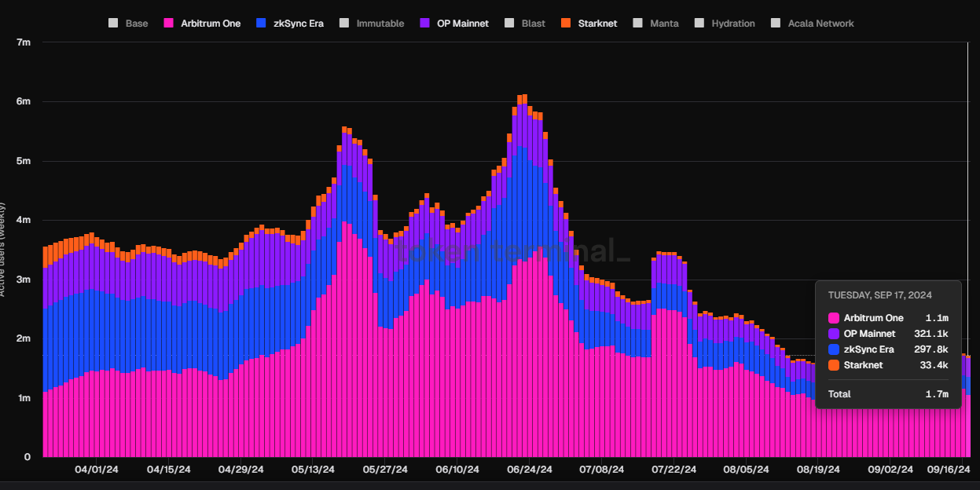Click the 3m y-axis label
Viewport: 980px width, 490px height.
[24, 280]
